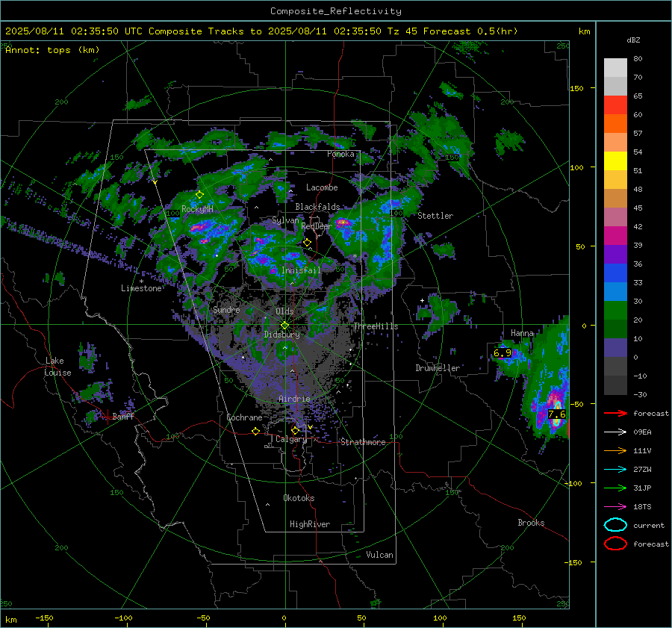
Task: Click the 6.9 storm top label near Hanna
Action: click(x=503, y=352)
